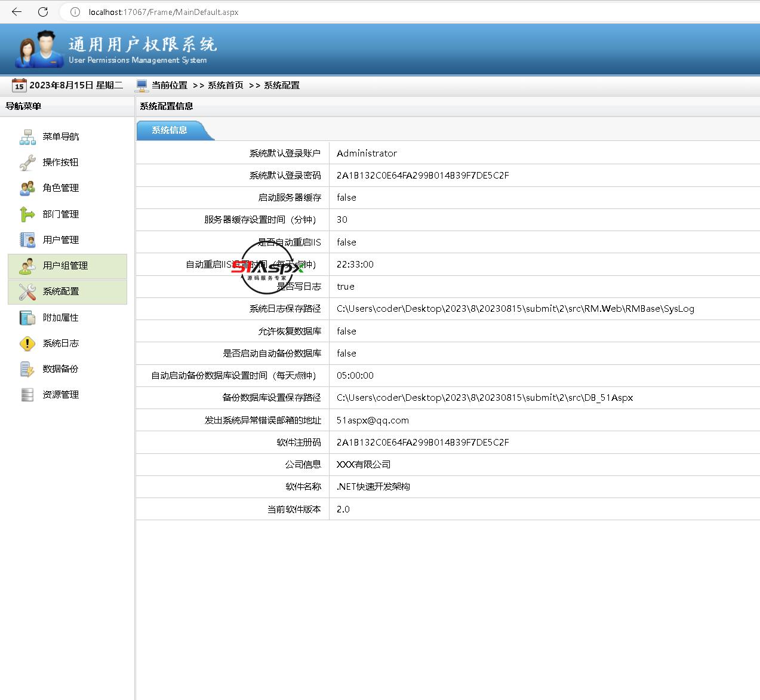Image resolution: width=760 pixels, height=700 pixels.
Task: Click the 数据备份 lightning document icon
Action: tap(27, 369)
